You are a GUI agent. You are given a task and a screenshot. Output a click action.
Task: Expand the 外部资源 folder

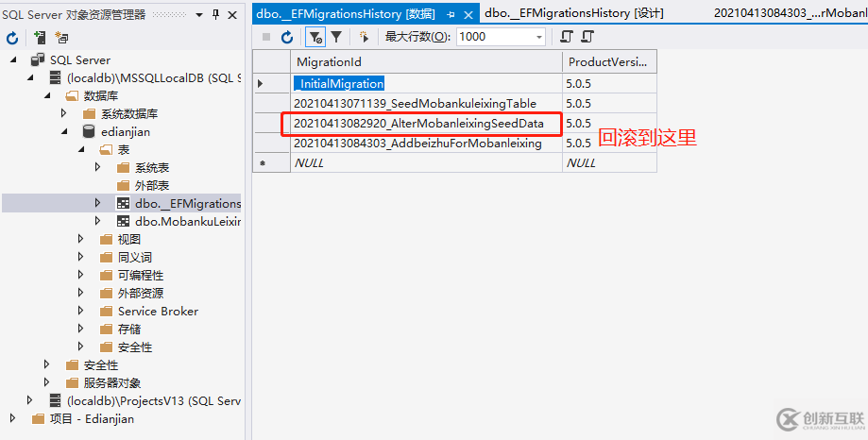pyautogui.click(x=81, y=293)
